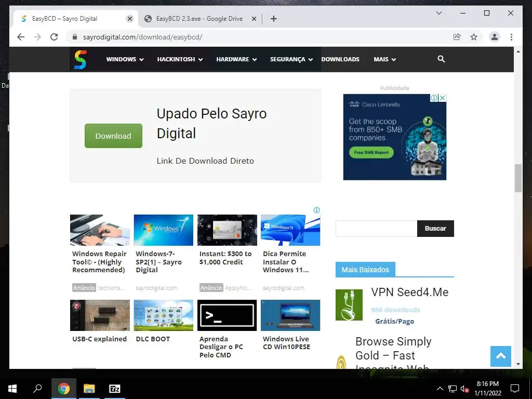Open the Windows Start menu
532x399 pixels.
coord(12,389)
